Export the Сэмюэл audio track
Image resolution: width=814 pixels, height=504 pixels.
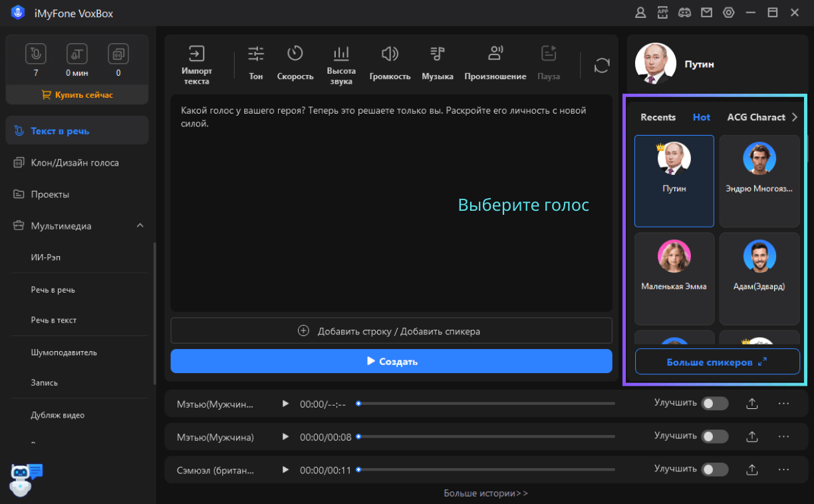tap(752, 470)
